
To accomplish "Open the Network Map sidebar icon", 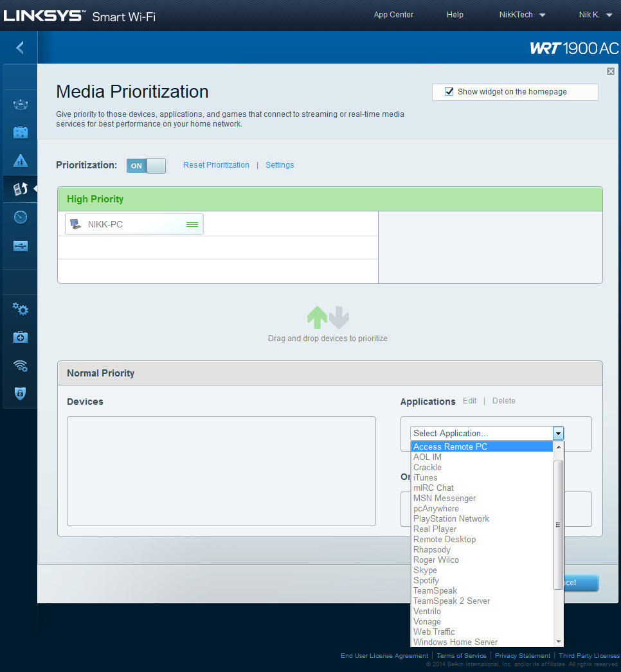I will (x=20, y=104).
